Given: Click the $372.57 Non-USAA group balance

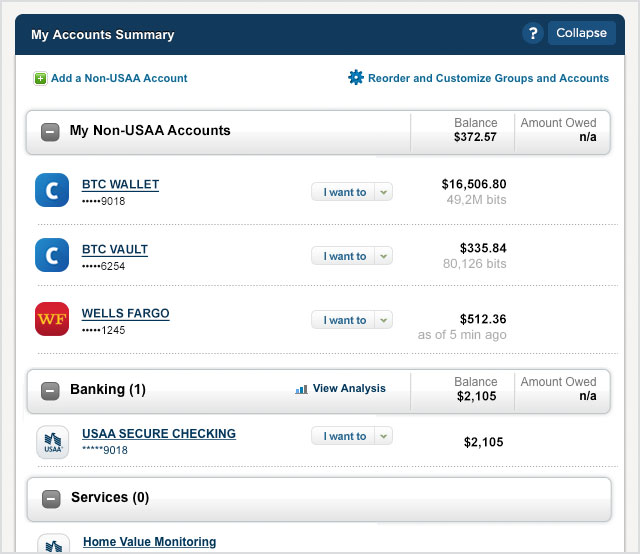Looking at the screenshot, I should click(x=475, y=137).
